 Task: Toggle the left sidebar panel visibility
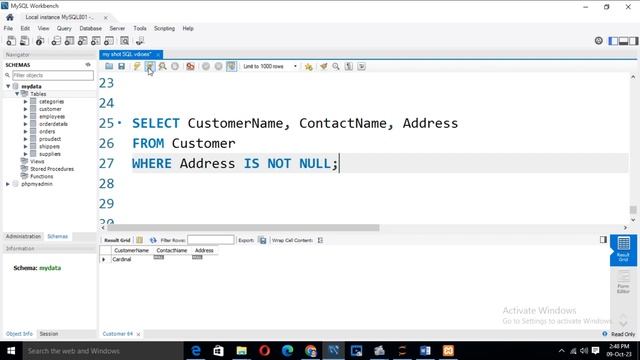(x=613, y=41)
